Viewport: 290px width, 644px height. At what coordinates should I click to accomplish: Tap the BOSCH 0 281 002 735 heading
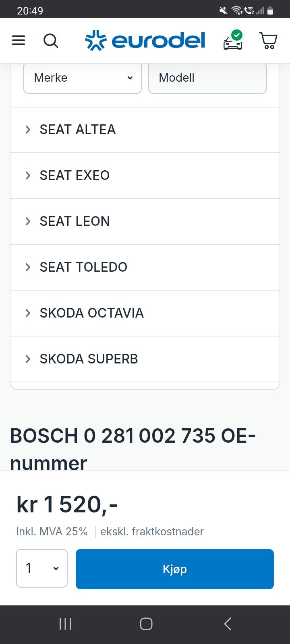(133, 437)
